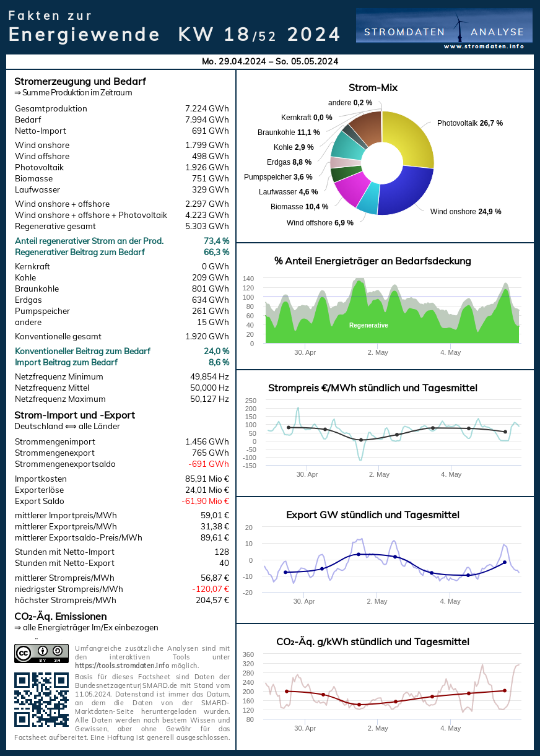Click the first daily mean point on Strompreis chart
The width and height of the screenshot is (540, 756).
(x=289, y=428)
